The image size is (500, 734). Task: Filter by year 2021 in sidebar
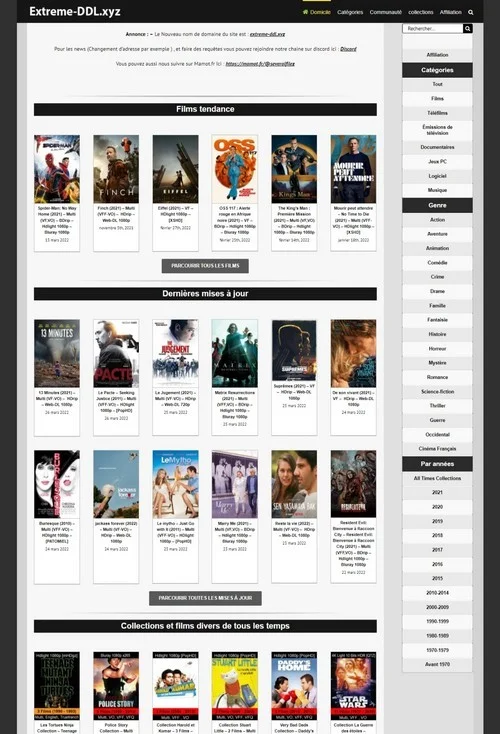[x=437, y=492]
